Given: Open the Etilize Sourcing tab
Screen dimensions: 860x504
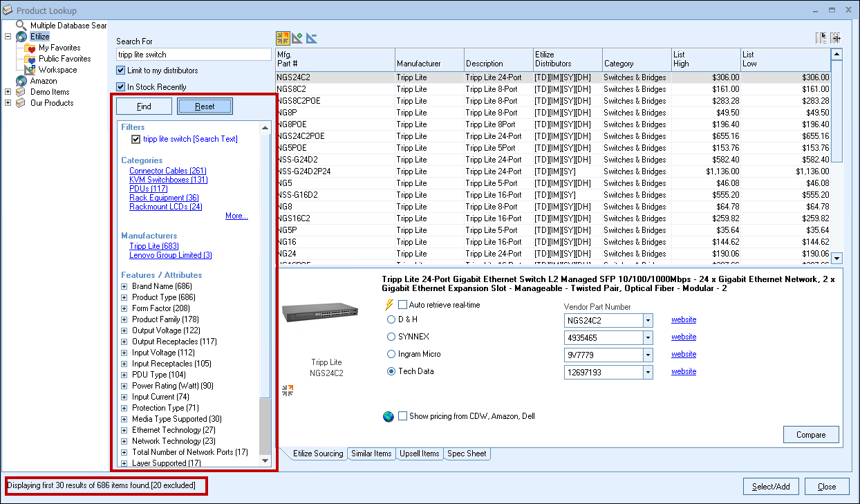Looking at the screenshot, I should [317, 454].
